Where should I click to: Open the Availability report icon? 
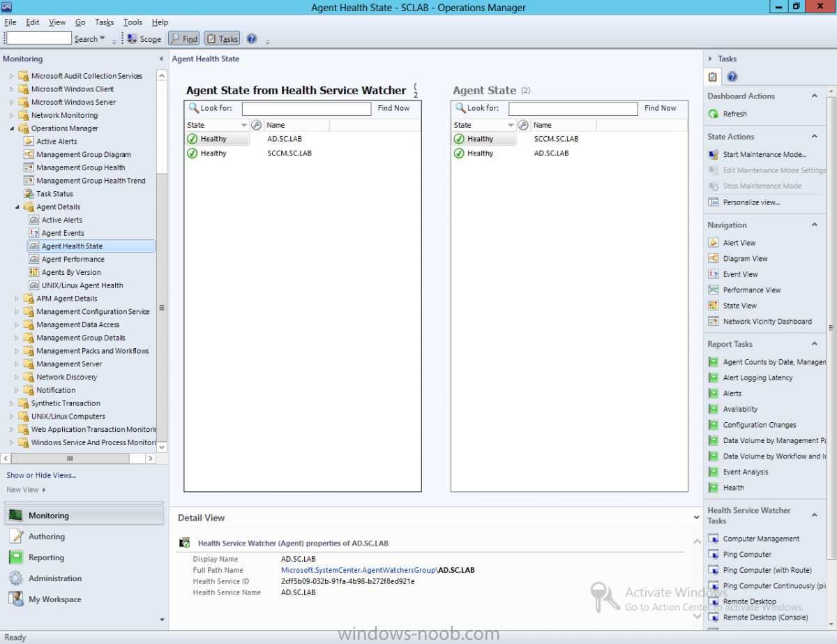pos(713,409)
